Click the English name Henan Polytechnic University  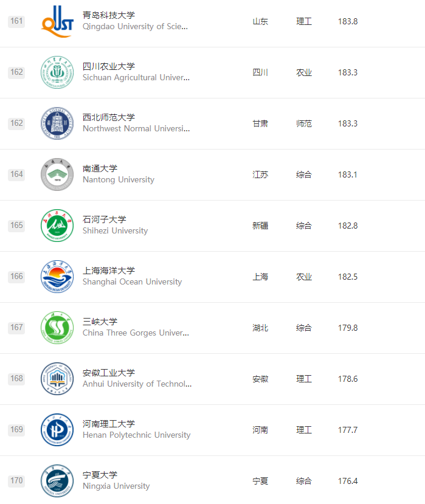(x=137, y=435)
